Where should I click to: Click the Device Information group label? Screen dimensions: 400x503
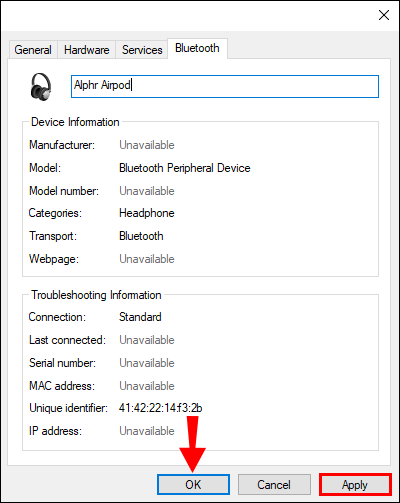[x=75, y=122]
